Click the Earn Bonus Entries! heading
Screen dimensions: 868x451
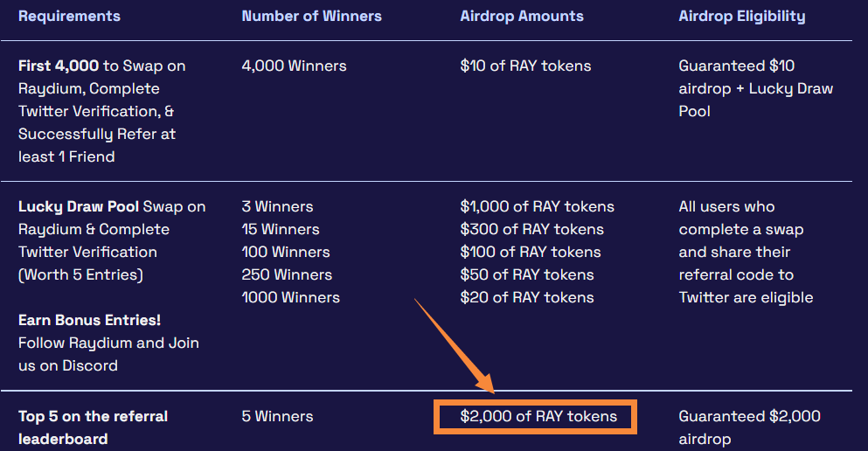(89, 321)
